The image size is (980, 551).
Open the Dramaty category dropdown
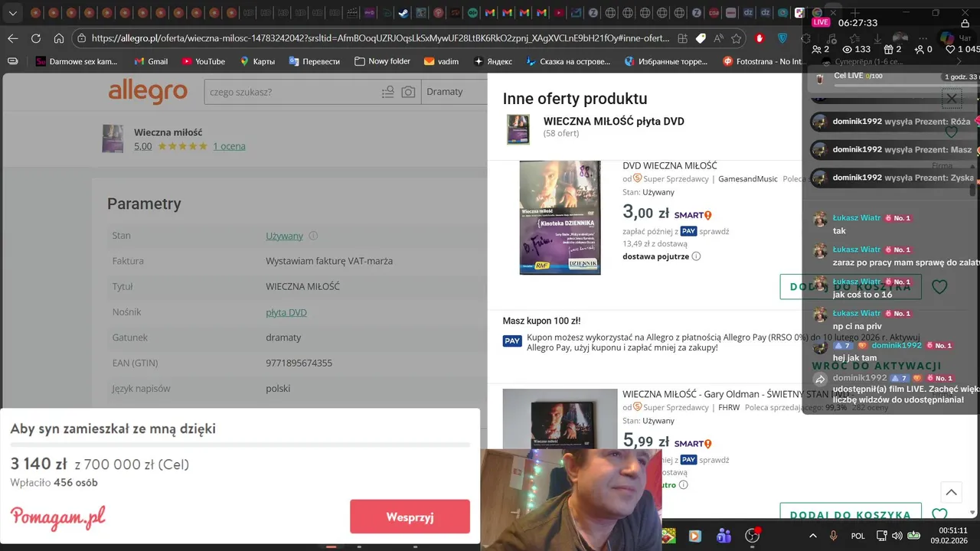pos(456,92)
